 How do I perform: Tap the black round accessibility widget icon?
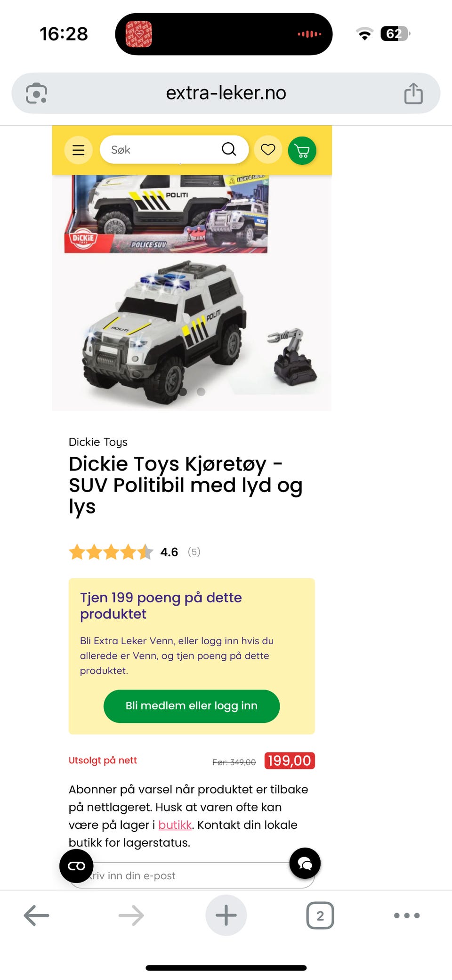[76, 866]
